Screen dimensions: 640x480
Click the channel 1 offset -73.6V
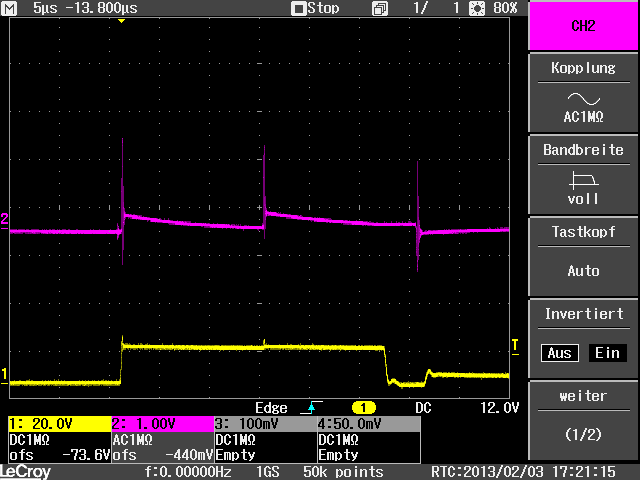[x=86, y=455]
